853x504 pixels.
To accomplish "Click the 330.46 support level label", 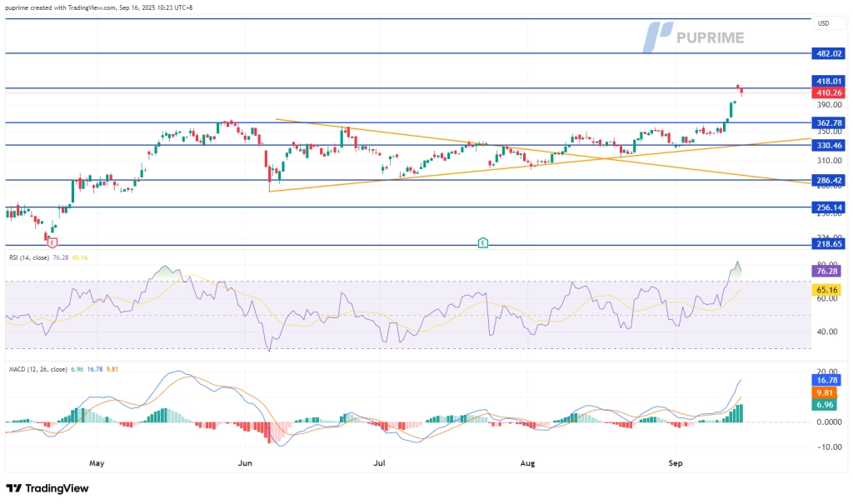I will click(830, 145).
